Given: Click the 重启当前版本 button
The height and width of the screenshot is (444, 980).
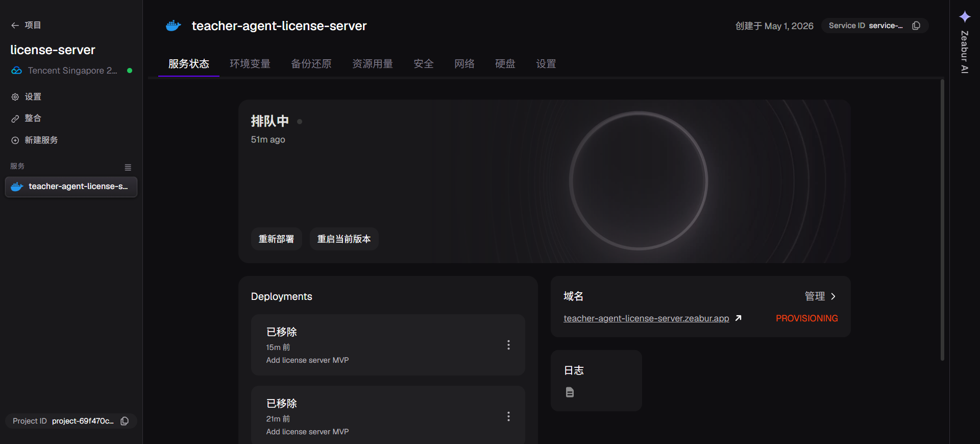Looking at the screenshot, I should tap(344, 239).
